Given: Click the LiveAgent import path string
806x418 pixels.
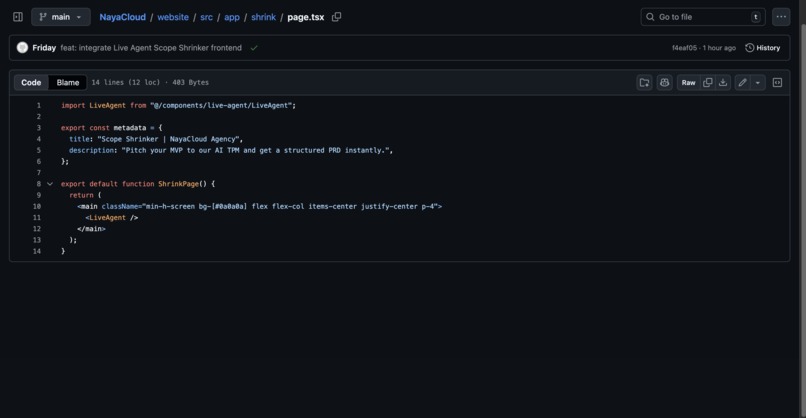Looking at the screenshot, I should [221, 105].
